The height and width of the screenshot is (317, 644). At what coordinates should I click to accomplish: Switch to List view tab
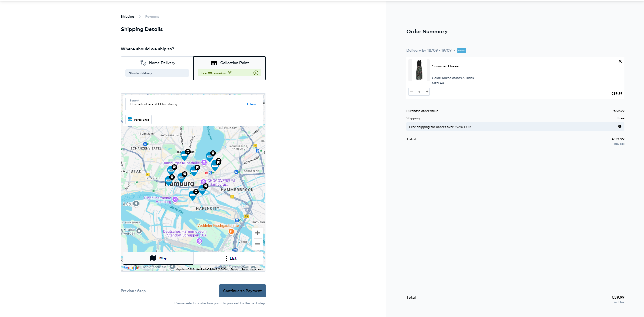pos(228,258)
